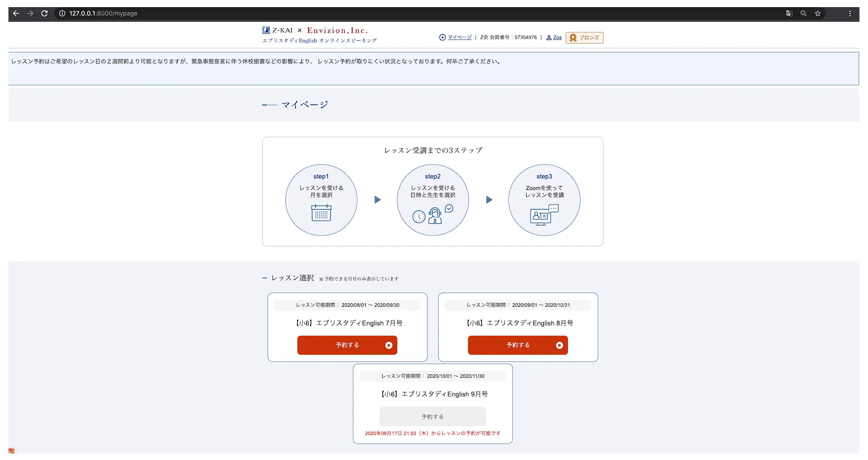Screen dimensions: 868x460
Task: Open the マイページ link in the header
Action: click(x=459, y=37)
